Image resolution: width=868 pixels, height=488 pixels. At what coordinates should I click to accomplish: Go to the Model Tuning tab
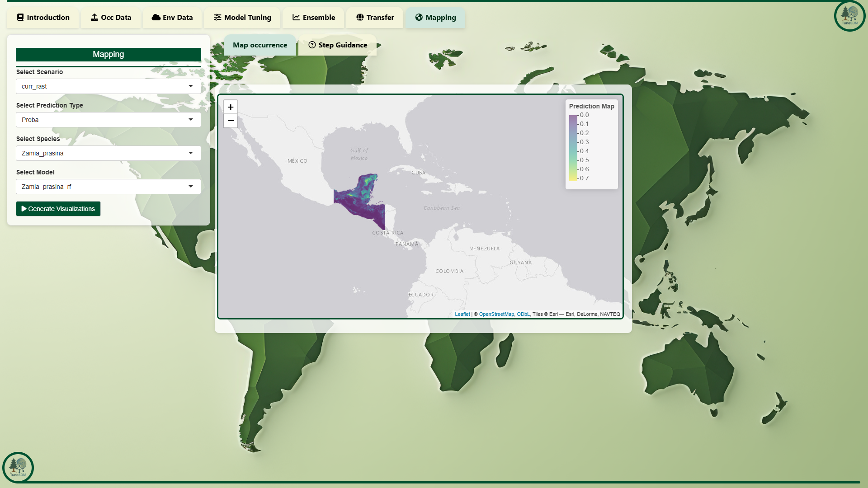243,18
